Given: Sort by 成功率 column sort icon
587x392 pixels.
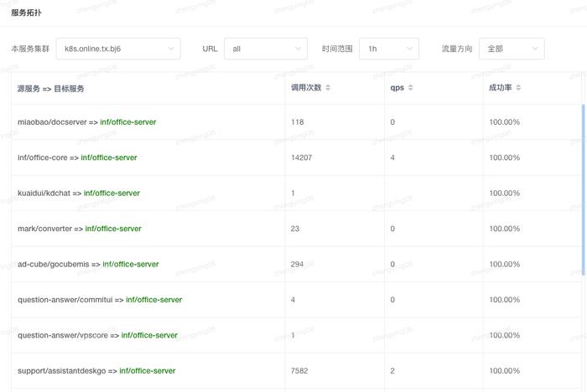Looking at the screenshot, I should click(518, 87).
